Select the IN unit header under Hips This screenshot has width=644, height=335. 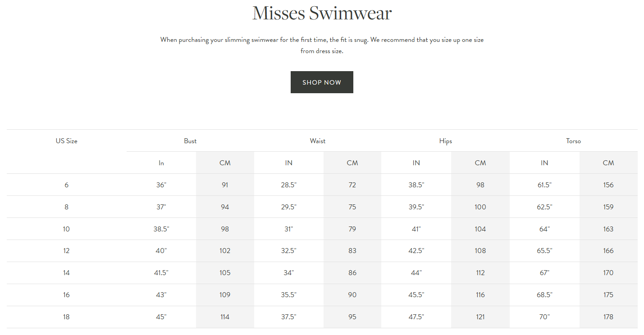tap(416, 163)
